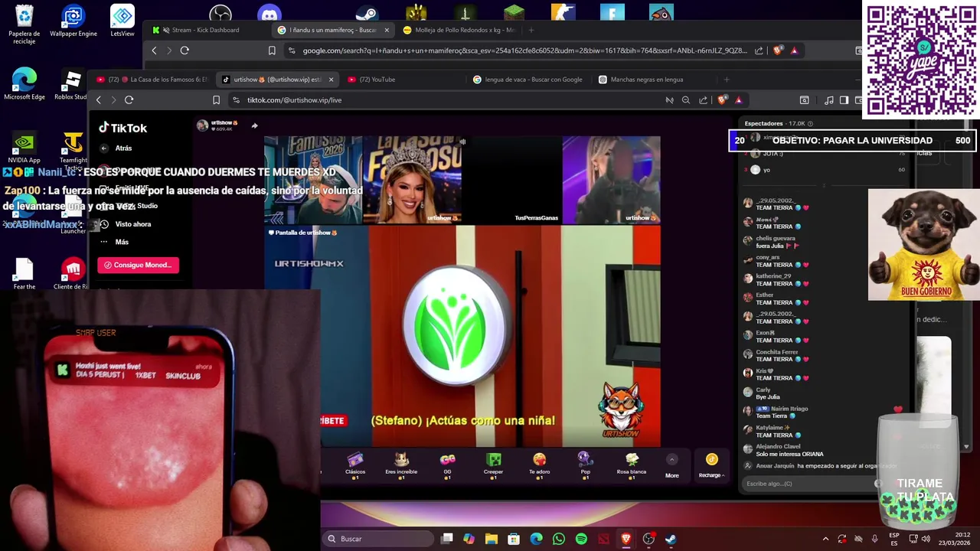
Task: Open WhatsApp on the taskbar
Action: click(x=559, y=539)
